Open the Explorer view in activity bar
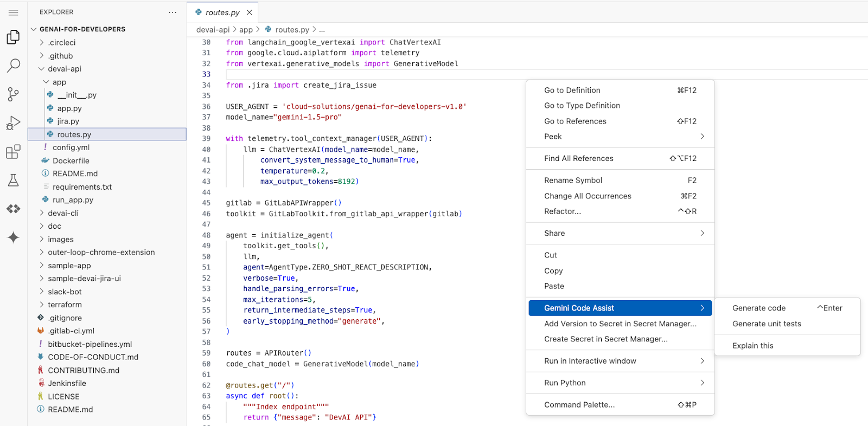The image size is (868, 426). pos(14,37)
